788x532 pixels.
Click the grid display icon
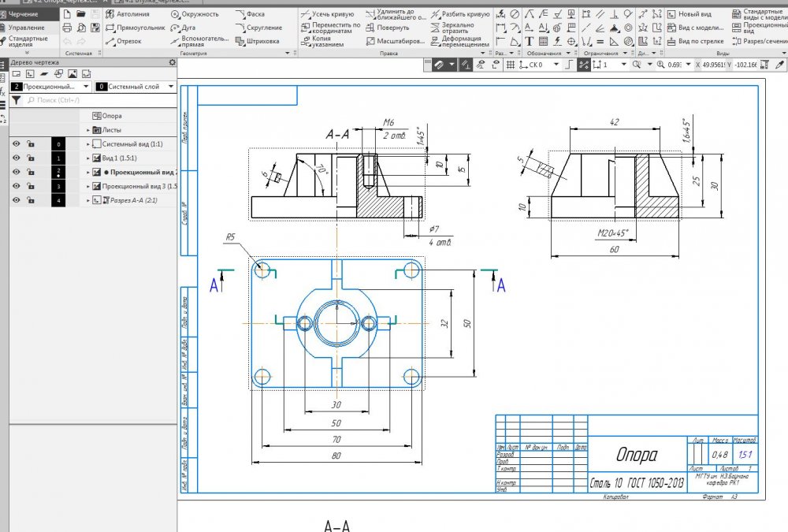click(x=510, y=65)
